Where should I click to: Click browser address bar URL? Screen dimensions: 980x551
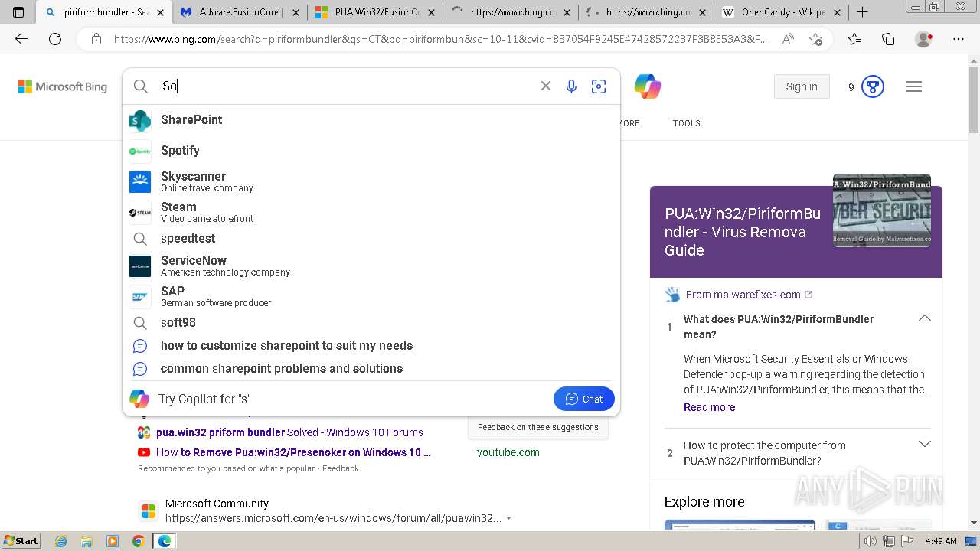coord(440,39)
